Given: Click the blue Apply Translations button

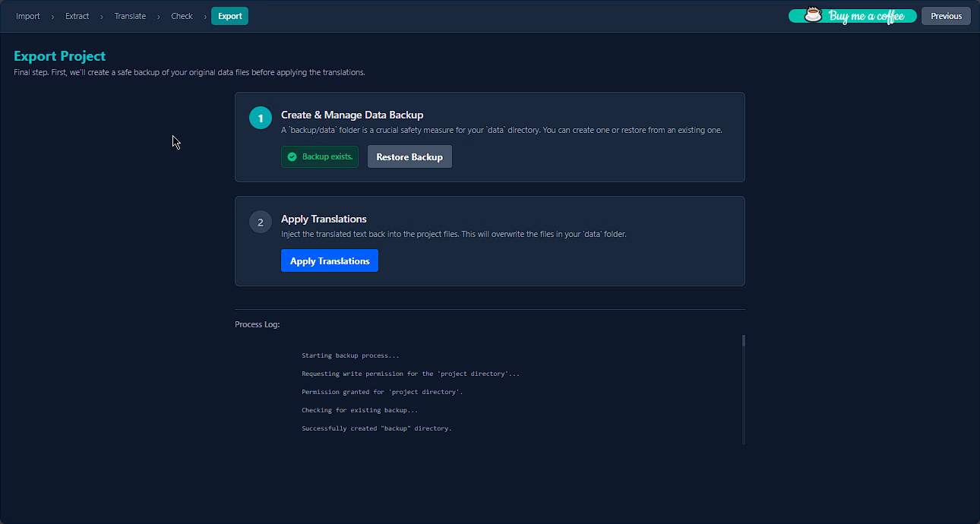Looking at the screenshot, I should tap(330, 260).
